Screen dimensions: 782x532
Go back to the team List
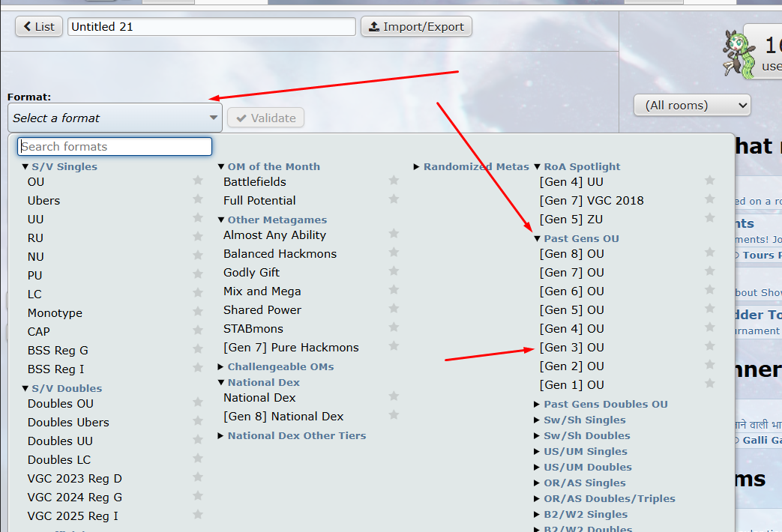[39, 26]
